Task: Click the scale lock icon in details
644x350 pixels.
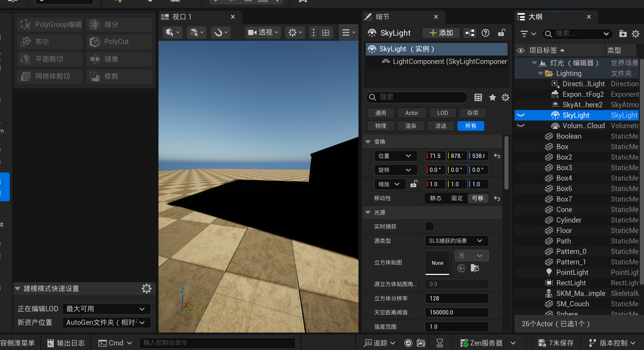Action: [x=414, y=184]
